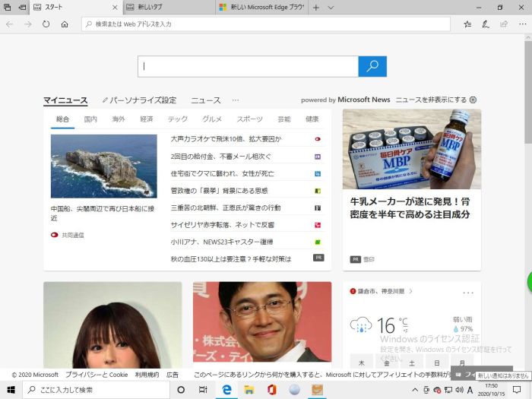The image size is (532, 399).
Task: Expand the 鎌倉市 weather location chevron
Action: pos(411,291)
